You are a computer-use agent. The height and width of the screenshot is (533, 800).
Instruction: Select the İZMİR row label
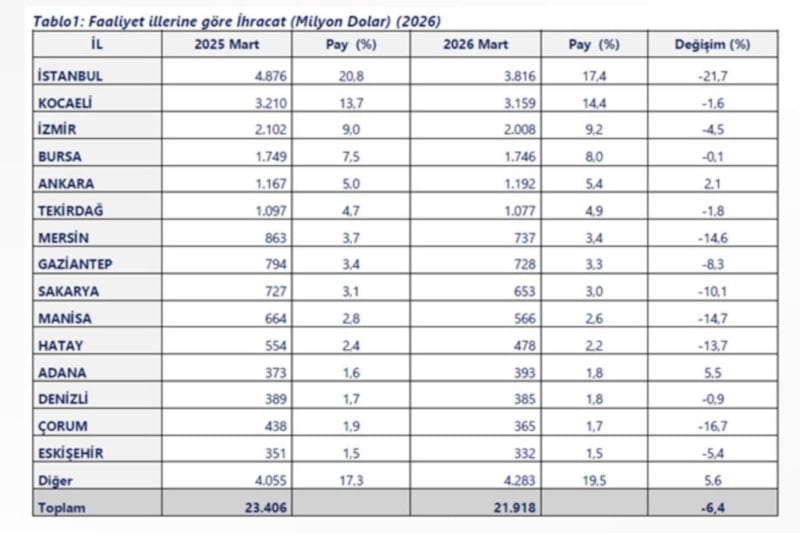[59, 129]
